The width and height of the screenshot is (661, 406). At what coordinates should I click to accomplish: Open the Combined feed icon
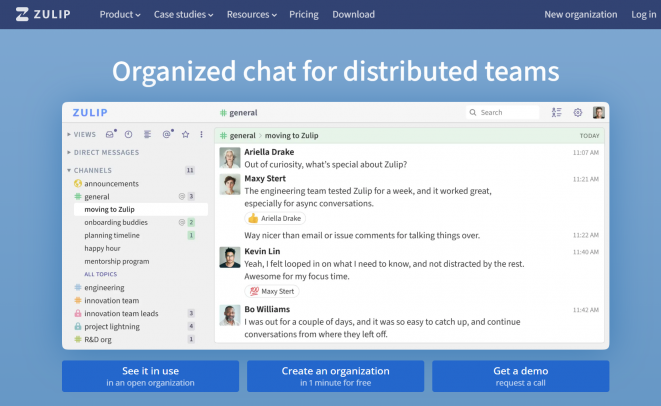click(147, 134)
